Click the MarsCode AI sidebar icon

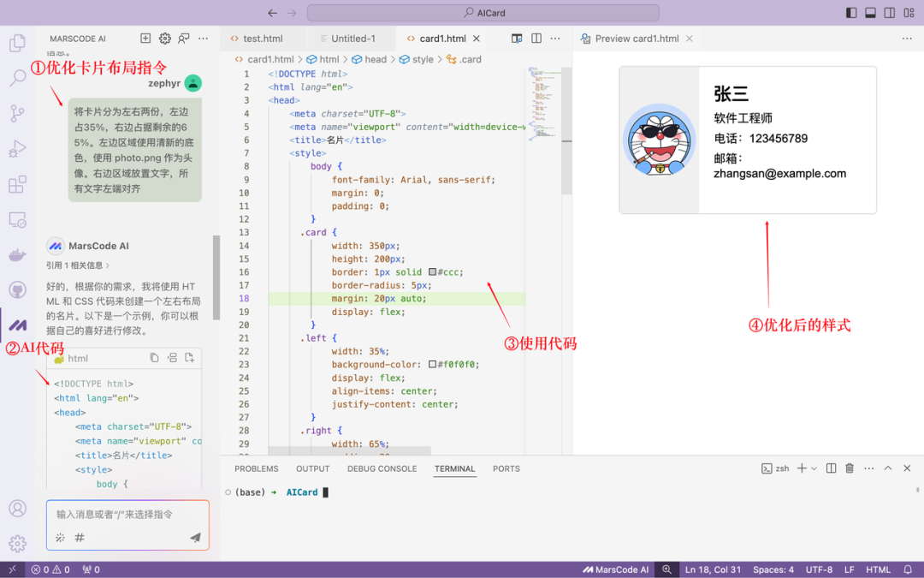(17, 325)
